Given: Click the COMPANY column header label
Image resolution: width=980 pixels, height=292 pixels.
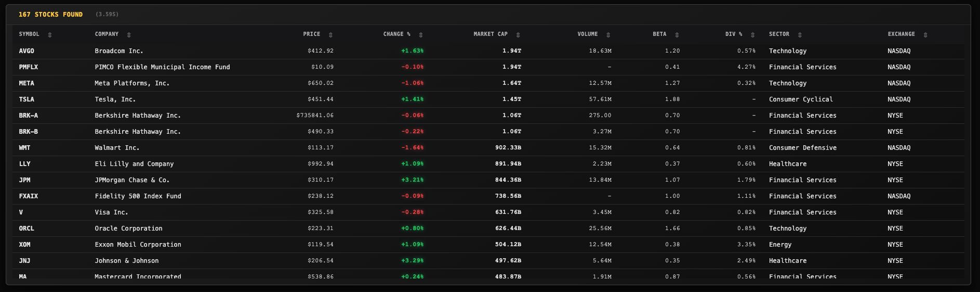Looking at the screenshot, I should pyautogui.click(x=107, y=34).
